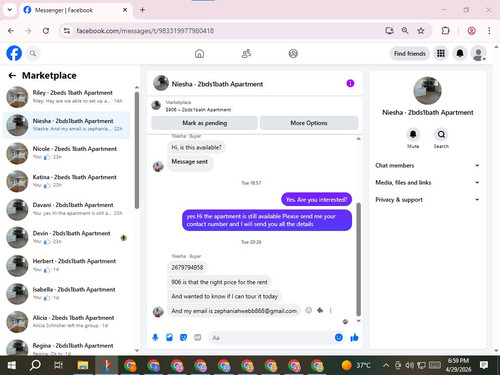Go back using the Marketplace arrow

(x=12, y=76)
